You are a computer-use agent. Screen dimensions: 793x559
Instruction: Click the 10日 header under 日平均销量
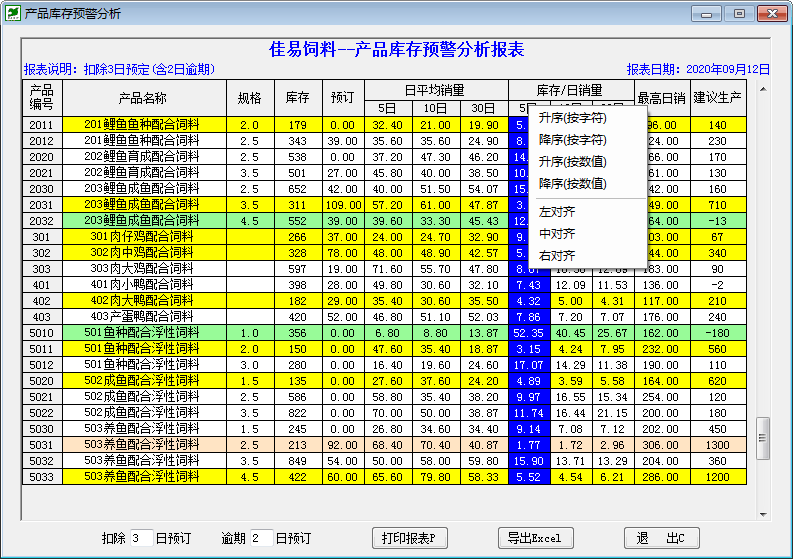tap(436, 108)
